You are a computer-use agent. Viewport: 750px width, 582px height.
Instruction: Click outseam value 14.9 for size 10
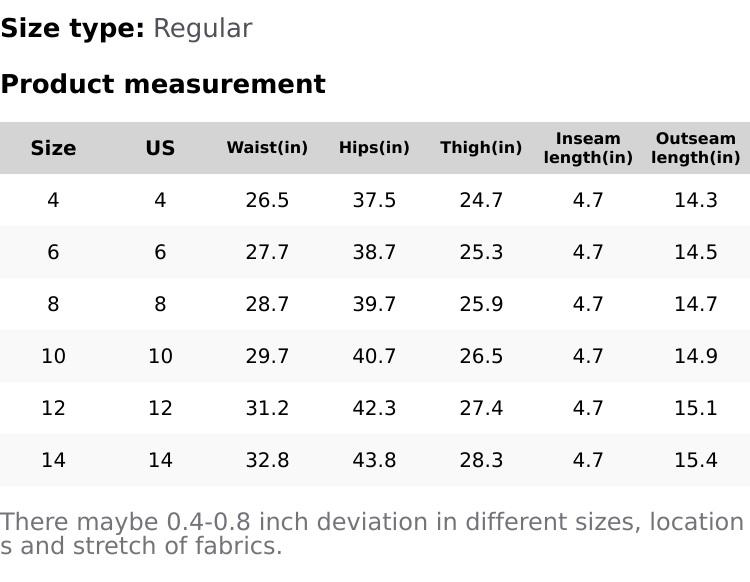pos(695,356)
